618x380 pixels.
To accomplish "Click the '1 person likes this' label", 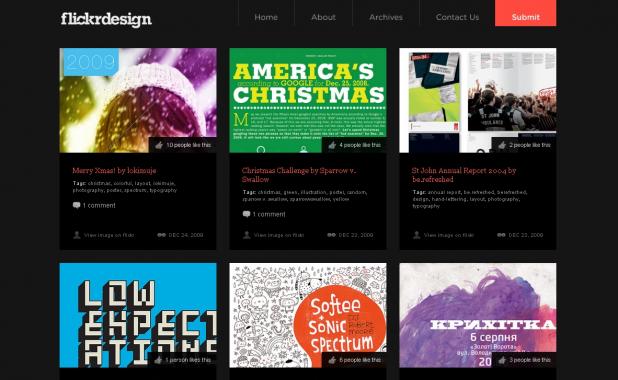I will point(188,360).
